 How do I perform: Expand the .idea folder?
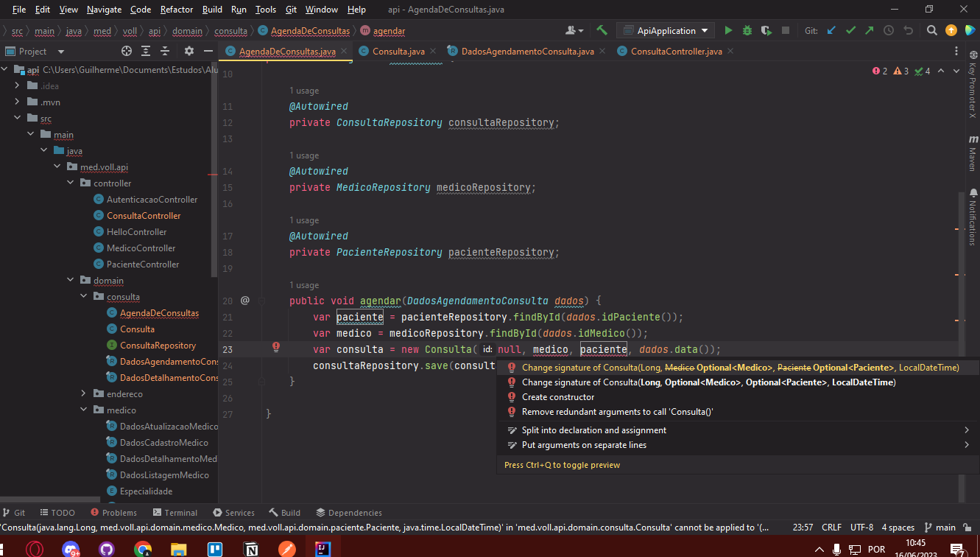(x=18, y=86)
